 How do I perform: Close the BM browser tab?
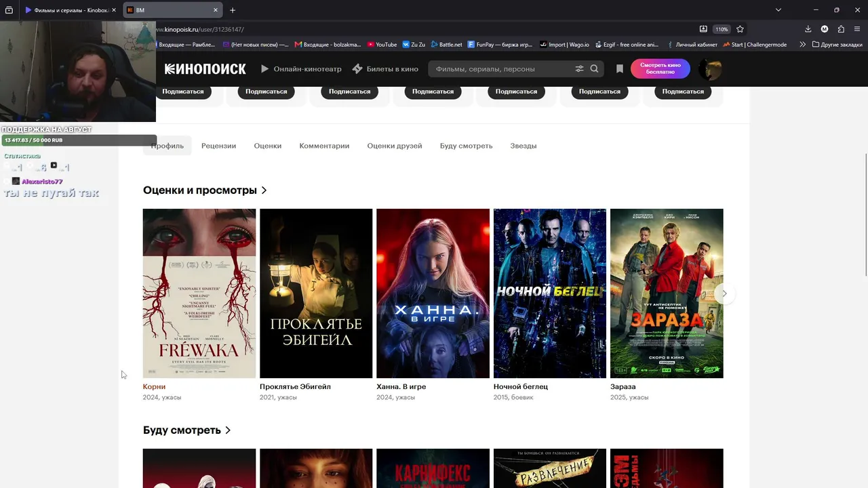(216, 10)
